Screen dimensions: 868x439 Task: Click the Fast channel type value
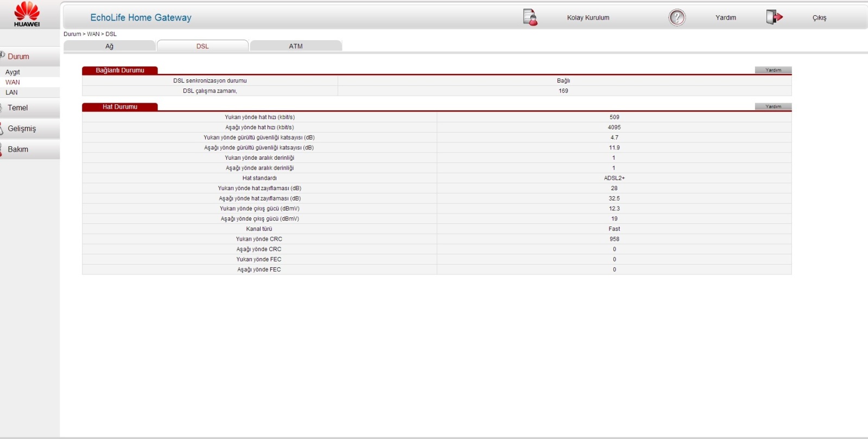(614, 229)
